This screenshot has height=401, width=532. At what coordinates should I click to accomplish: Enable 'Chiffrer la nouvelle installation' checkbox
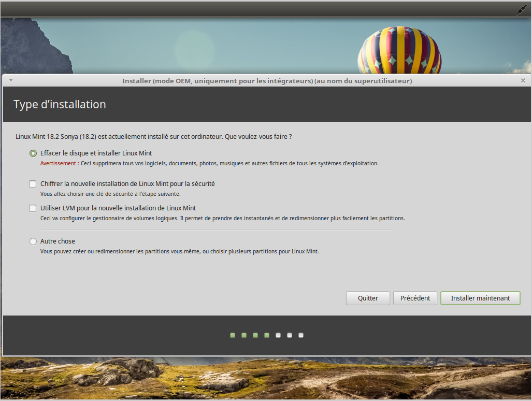(33, 184)
